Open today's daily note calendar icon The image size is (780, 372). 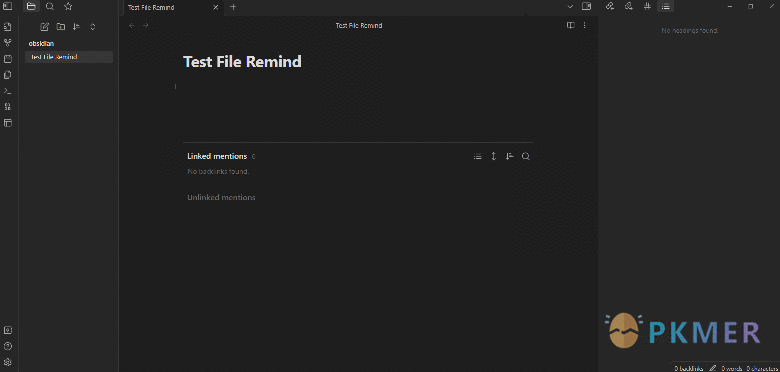[x=7, y=59]
